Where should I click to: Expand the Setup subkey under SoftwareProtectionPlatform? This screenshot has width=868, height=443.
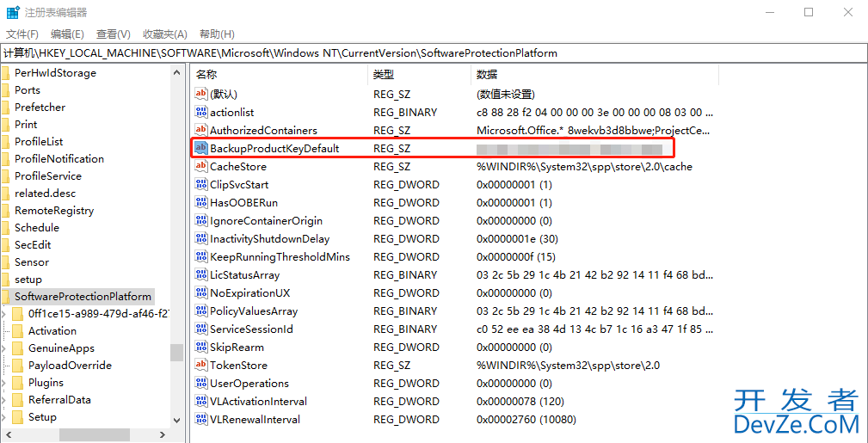pyautogui.click(x=4, y=417)
